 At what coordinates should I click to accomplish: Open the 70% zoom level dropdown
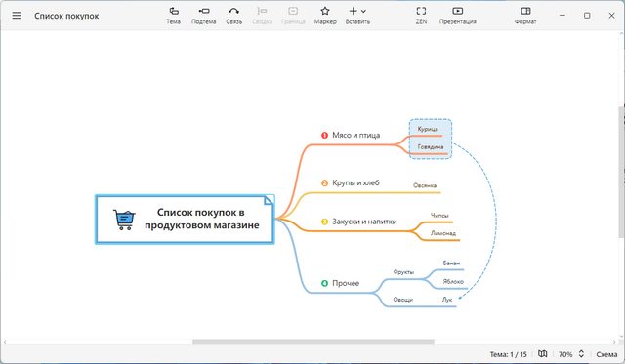click(565, 354)
